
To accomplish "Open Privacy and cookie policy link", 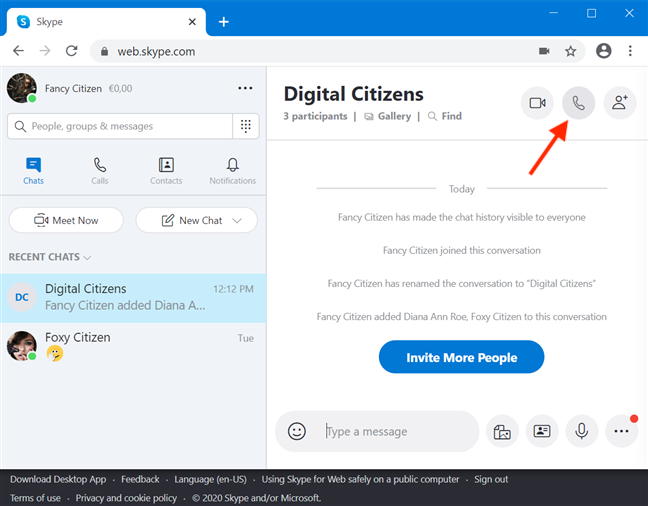I will click(x=126, y=498).
